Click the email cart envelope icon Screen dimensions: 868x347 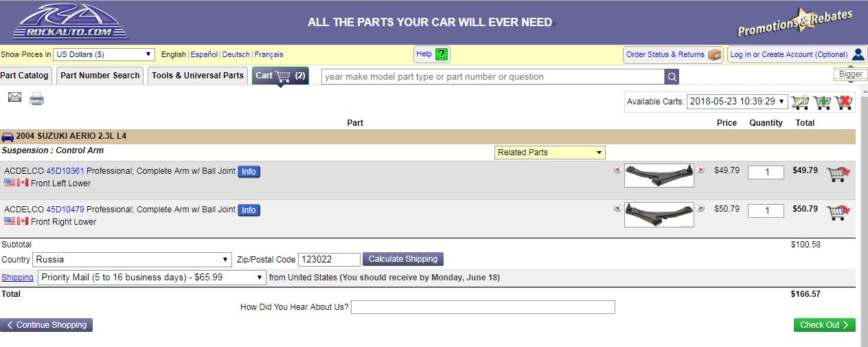pos(14,98)
